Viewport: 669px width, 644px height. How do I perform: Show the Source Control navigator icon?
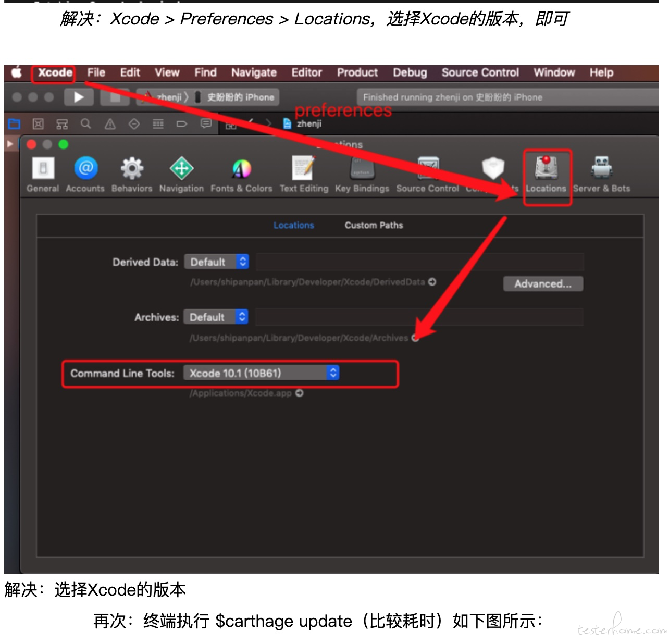[x=38, y=124]
